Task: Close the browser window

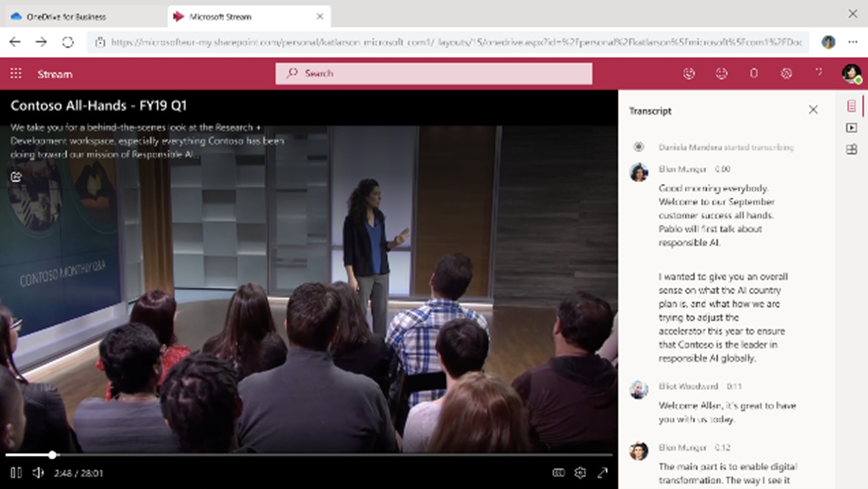Action: click(852, 14)
